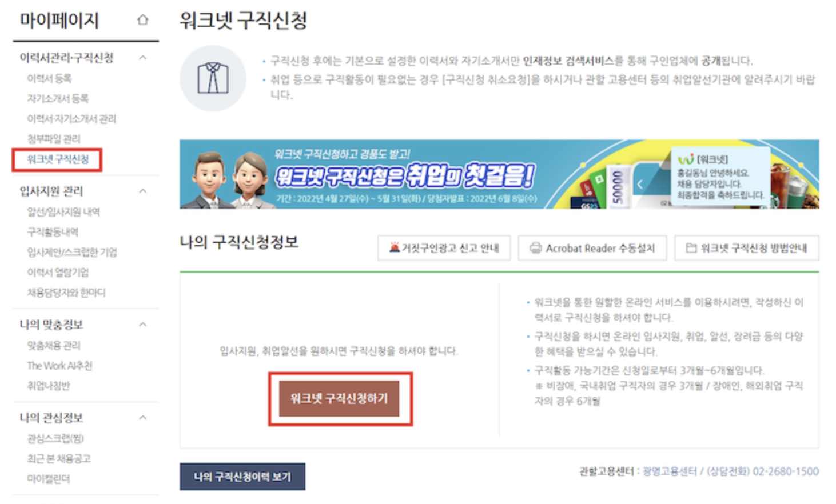The image size is (836, 504).
Task: Click the shirt icon under the page title
Action: point(213,78)
